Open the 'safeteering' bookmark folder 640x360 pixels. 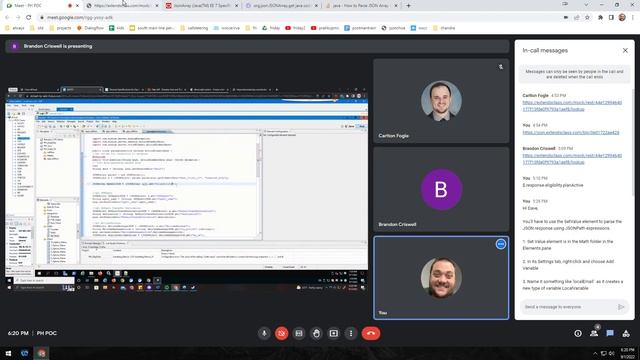pos(194,28)
